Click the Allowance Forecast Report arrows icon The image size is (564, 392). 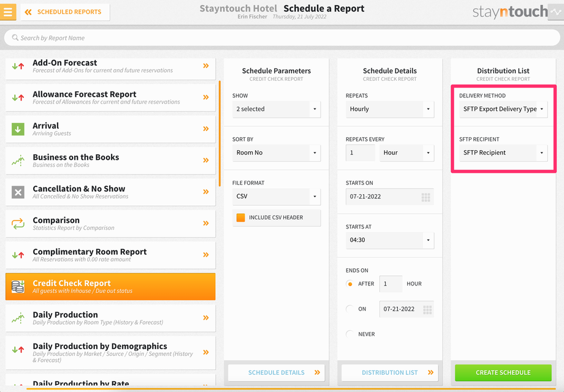click(18, 97)
